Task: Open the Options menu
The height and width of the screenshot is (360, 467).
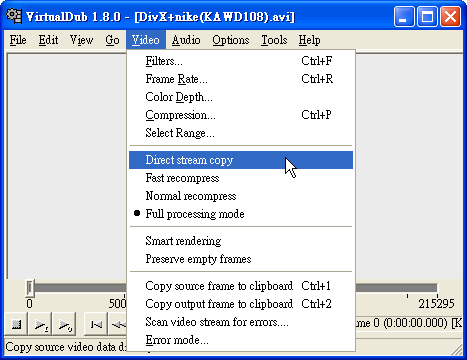Action: coord(231,40)
